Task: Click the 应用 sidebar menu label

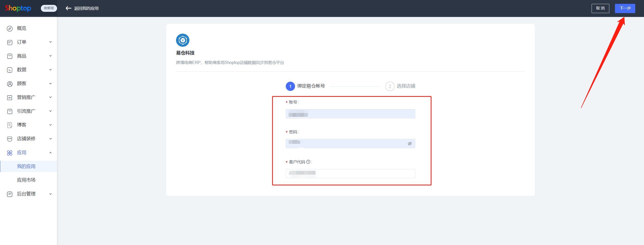Action: 22,153
